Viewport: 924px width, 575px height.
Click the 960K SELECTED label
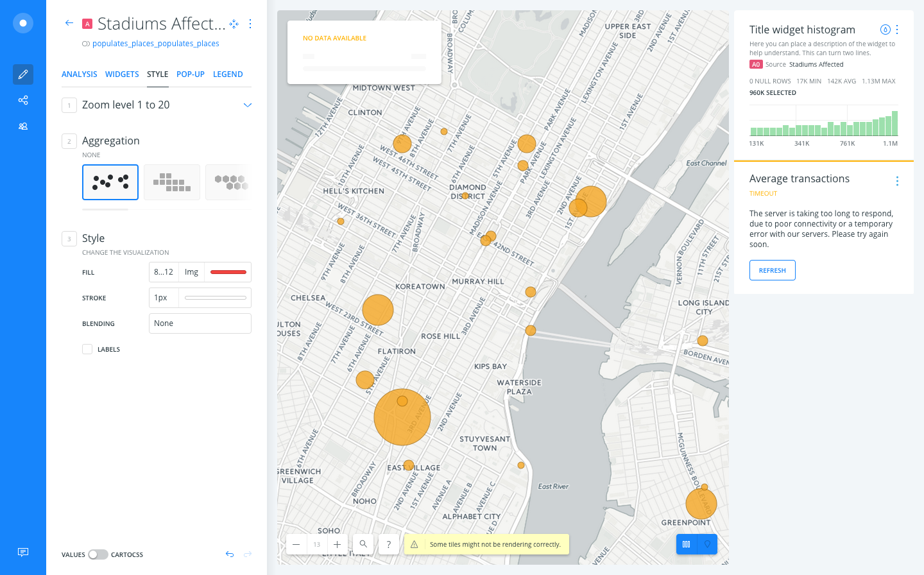(773, 93)
